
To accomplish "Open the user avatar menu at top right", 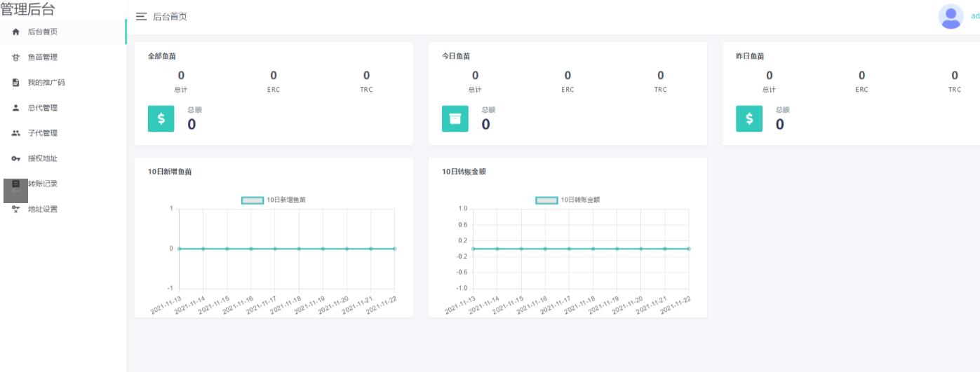I will (951, 16).
